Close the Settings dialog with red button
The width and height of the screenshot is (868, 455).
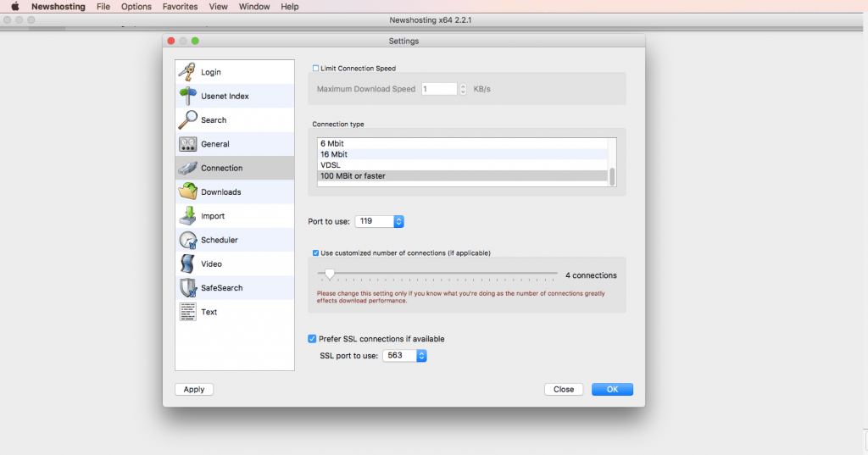(x=171, y=41)
